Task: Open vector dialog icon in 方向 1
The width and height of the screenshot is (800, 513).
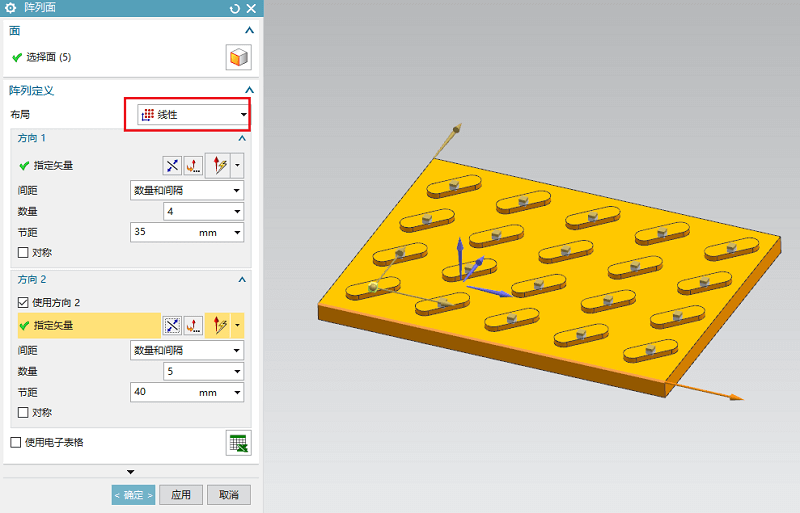Action: [x=193, y=165]
